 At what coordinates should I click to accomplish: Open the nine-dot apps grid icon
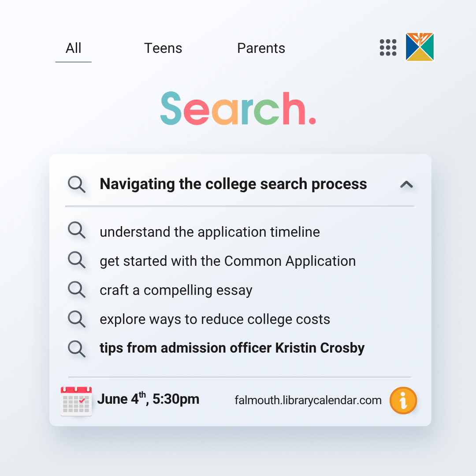click(388, 48)
